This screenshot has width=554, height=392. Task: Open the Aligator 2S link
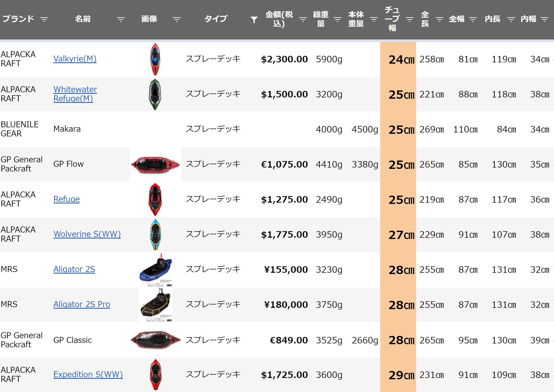pyautogui.click(x=74, y=269)
